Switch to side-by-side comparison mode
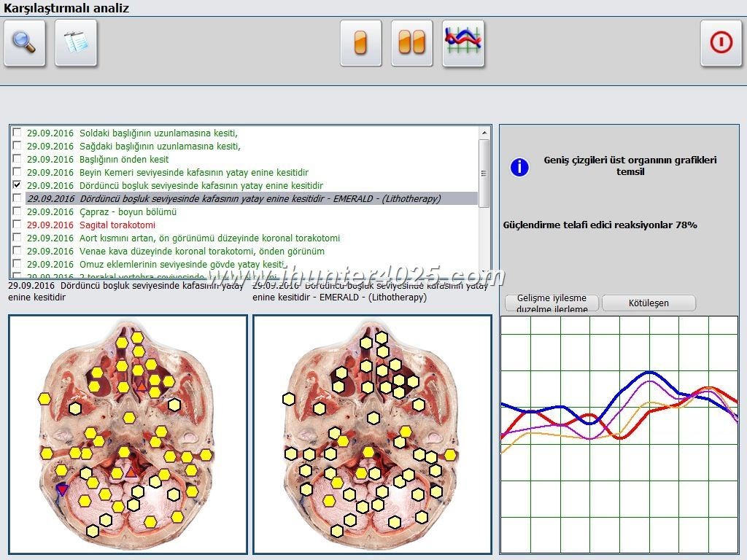This screenshot has width=747, height=560. (411, 44)
